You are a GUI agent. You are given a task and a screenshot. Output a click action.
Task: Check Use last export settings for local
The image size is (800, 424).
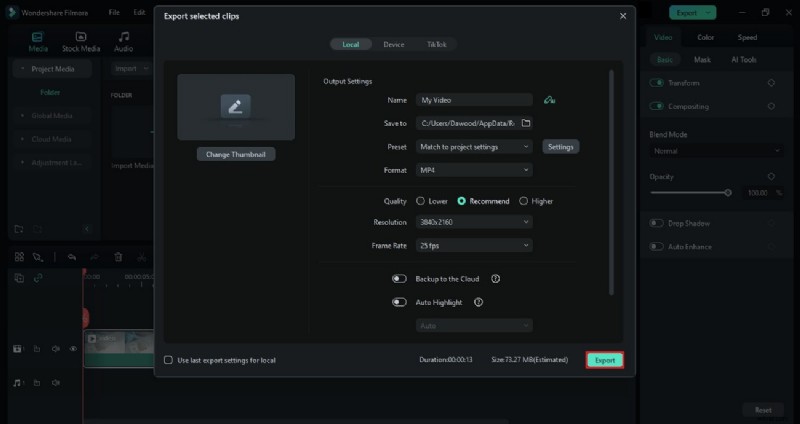(x=169, y=360)
